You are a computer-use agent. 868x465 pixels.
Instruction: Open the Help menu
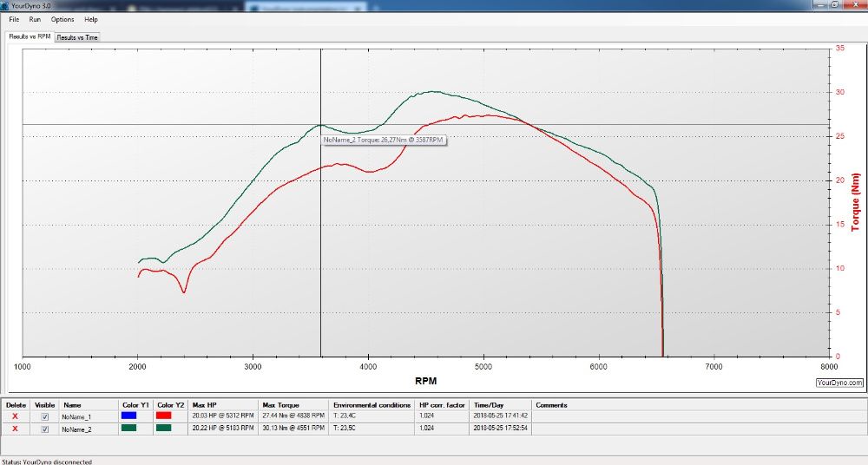(91, 19)
